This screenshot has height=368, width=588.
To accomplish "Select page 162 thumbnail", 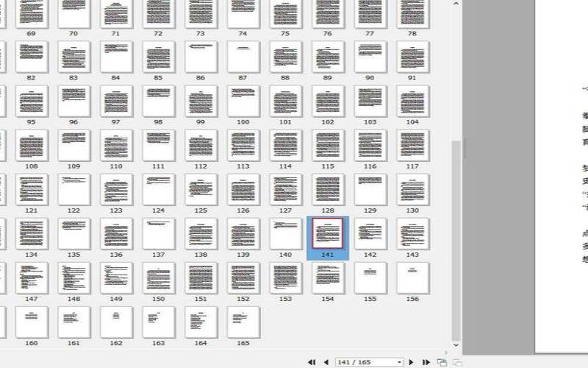I will coord(116,322).
